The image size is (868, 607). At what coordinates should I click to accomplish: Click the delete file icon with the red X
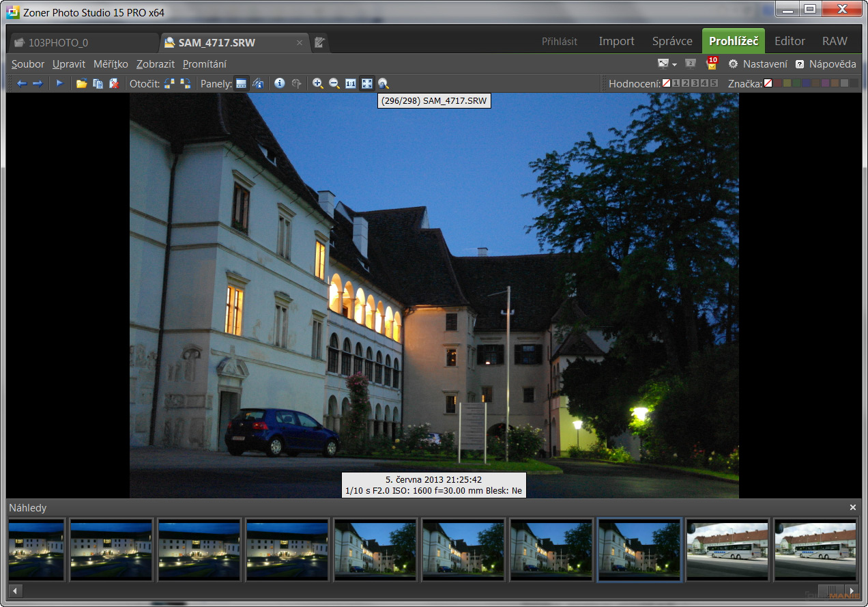(114, 83)
